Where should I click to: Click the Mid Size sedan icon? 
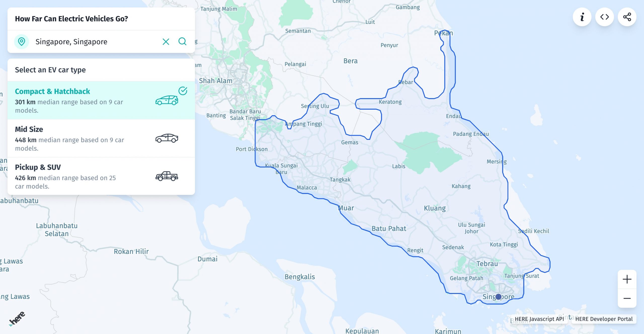[167, 138]
